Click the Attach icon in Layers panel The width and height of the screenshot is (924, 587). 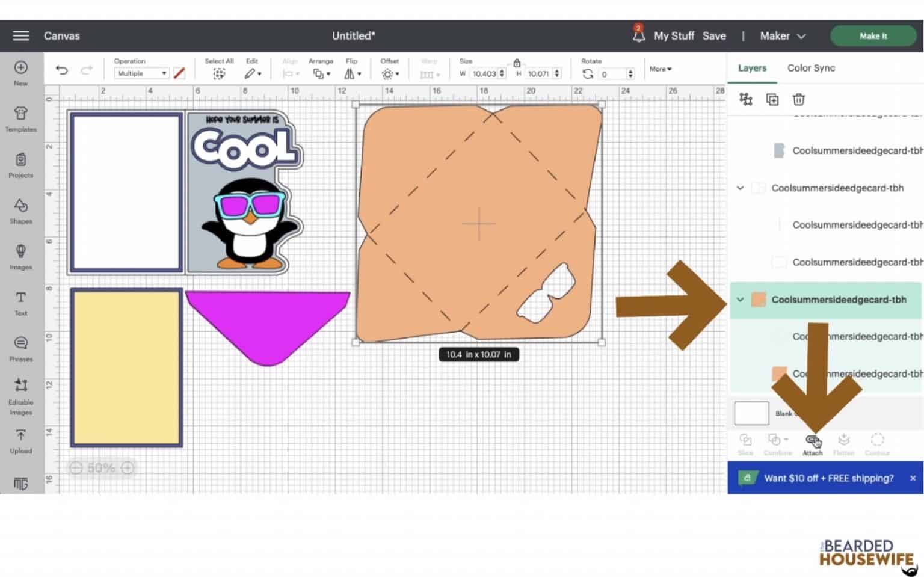click(812, 443)
